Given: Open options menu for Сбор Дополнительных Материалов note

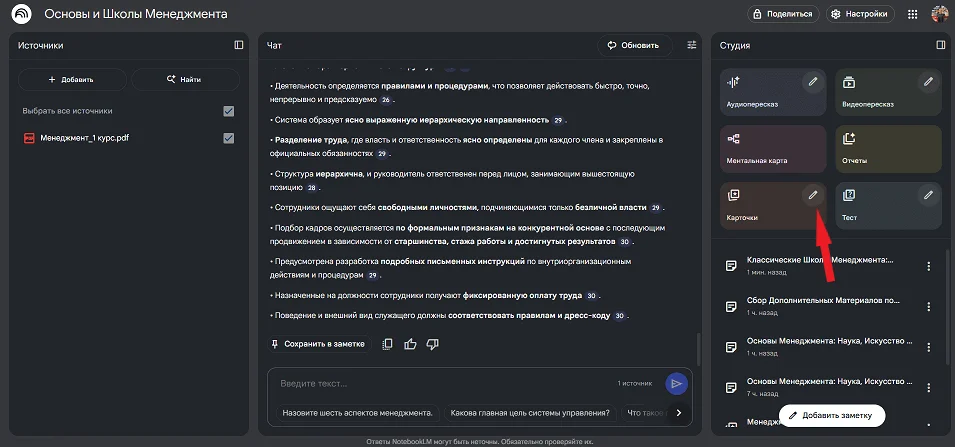Looking at the screenshot, I should [x=929, y=306].
